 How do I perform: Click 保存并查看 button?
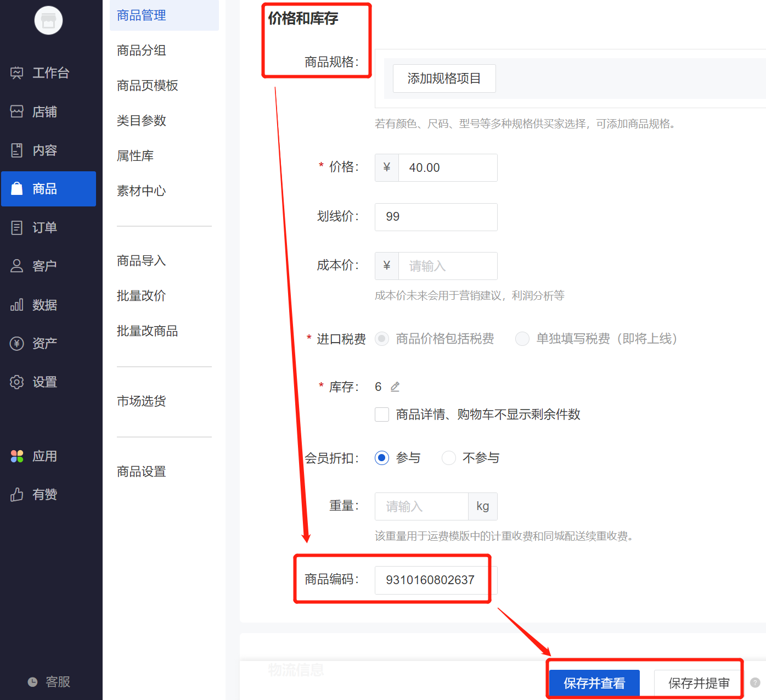click(594, 683)
